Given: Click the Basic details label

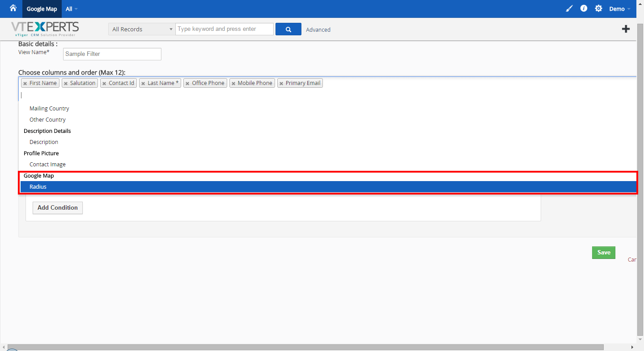Looking at the screenshot, I should (x=38, y=44).
